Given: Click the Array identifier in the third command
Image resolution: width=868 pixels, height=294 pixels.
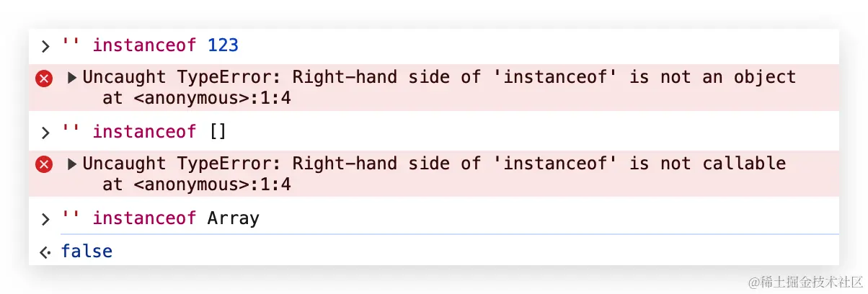Looking at the screenshot, I should [x=233, y=218].
